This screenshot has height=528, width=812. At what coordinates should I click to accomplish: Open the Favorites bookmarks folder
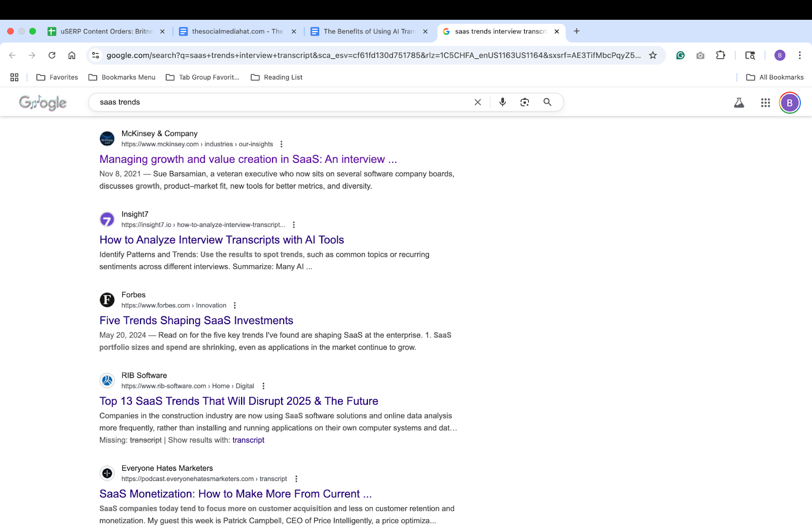tap(57, 77)
